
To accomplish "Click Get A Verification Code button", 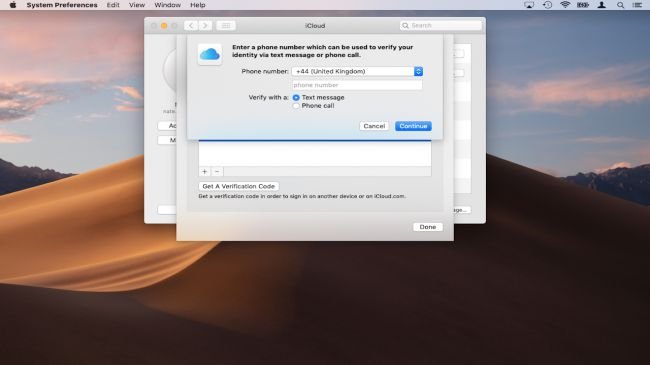I will (x=239, y=186).
